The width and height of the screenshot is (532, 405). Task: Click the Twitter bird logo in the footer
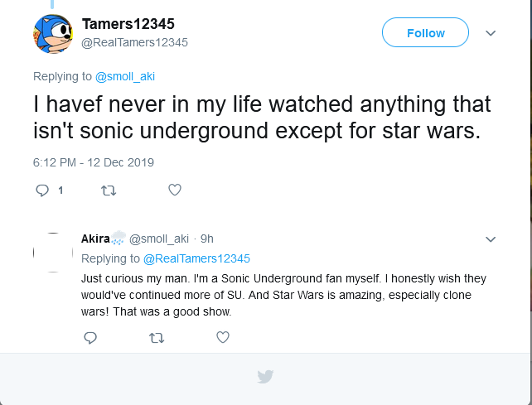point(265,377)
